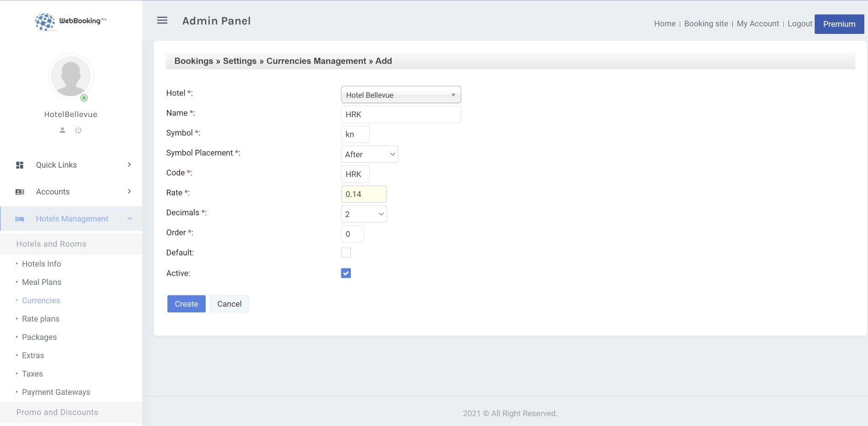
Task: Click the Rate input field
Action: 364,194
